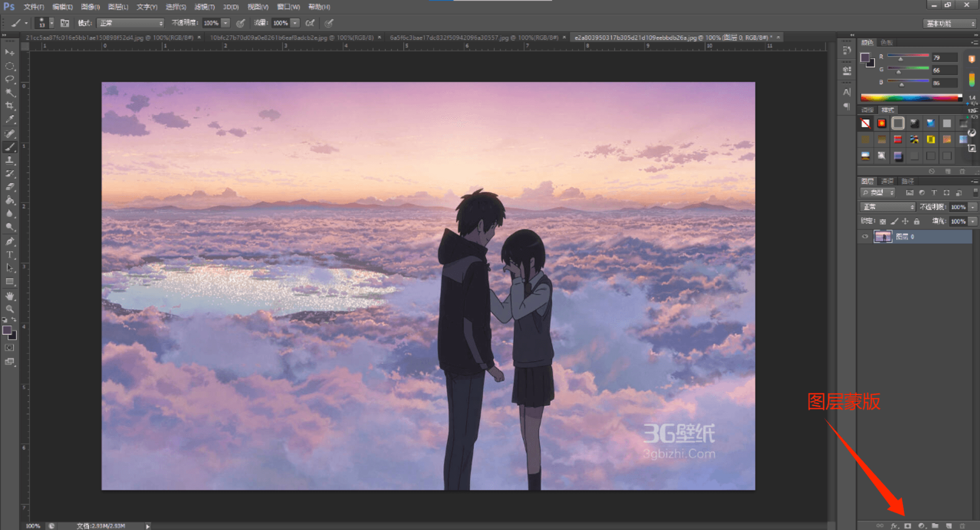980x530 pixels.
Task: Open layer fill dropdown arrow
Action: (973, 221)
